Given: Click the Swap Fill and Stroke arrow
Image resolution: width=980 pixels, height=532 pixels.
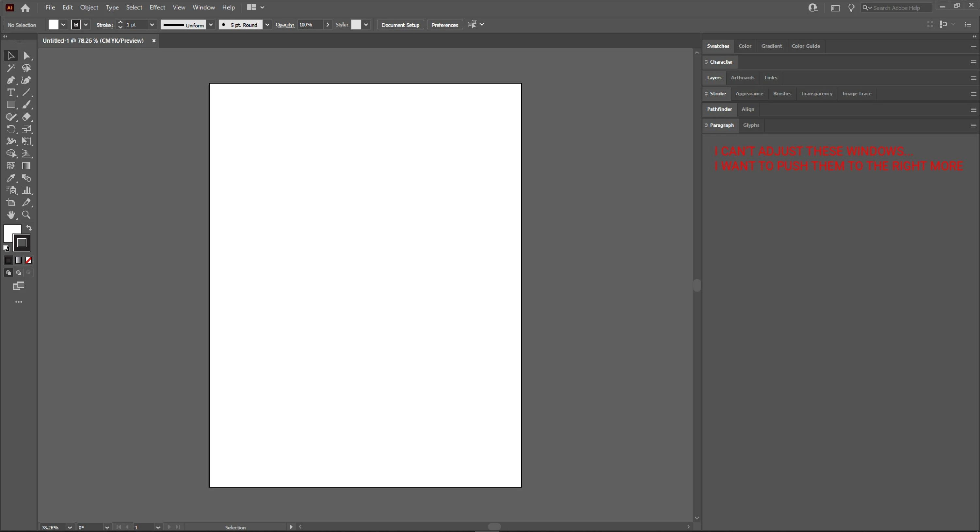Looking at the screenshot, I should tap(29, 228).
